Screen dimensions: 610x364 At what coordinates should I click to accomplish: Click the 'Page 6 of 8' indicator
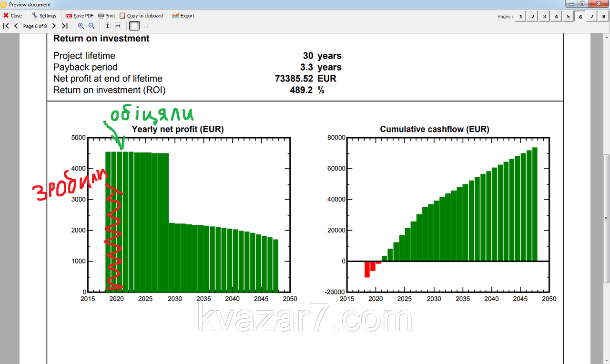click(x=35, y=26)
